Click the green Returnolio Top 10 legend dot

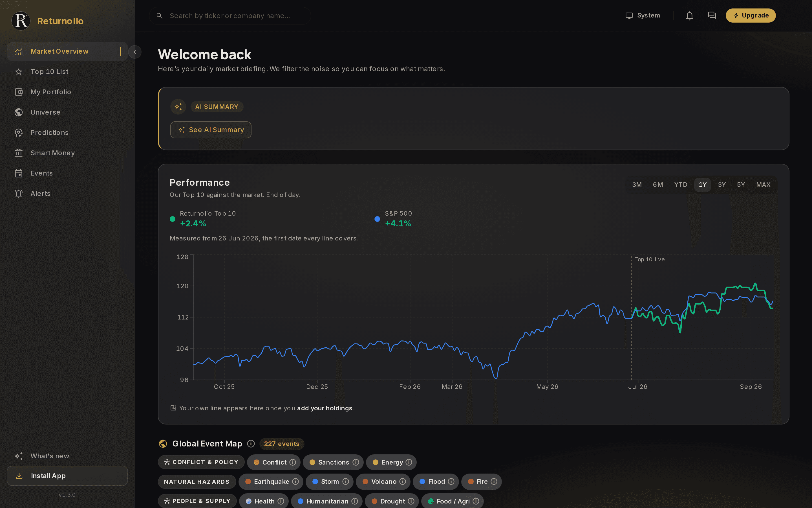173,219
